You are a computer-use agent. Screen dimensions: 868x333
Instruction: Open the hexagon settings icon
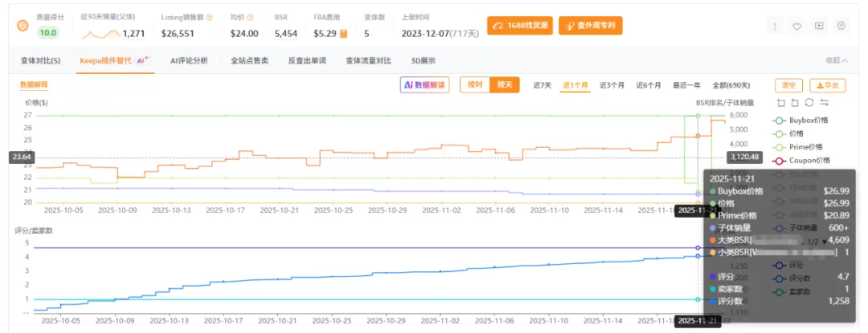tap(841, 26)
